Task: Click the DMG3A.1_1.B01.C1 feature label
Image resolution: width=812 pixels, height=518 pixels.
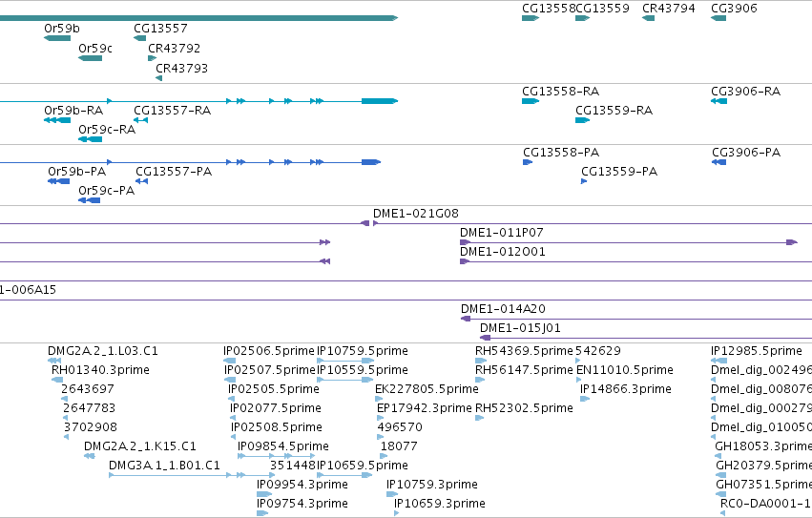Action: [x=164, y=466]
